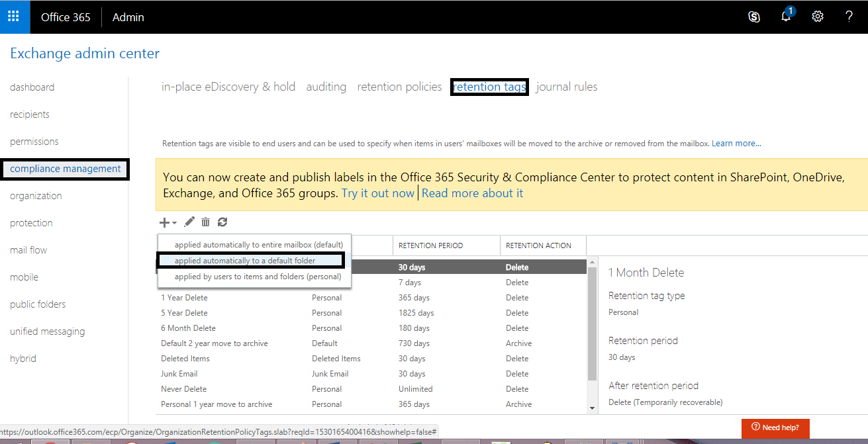The width and height of the screenshot is (868, 444).
Task: Click the 1 Month Delete details heading
Action: (x=646, y=273)
